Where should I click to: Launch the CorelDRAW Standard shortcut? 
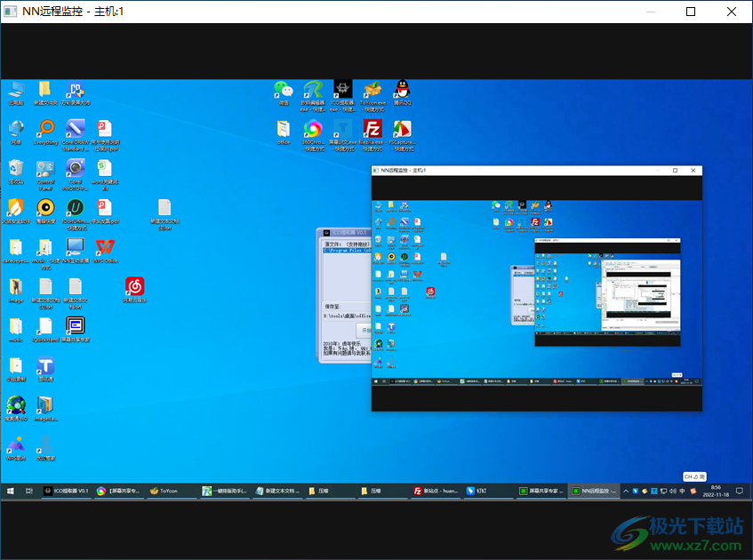pos(75,129)
